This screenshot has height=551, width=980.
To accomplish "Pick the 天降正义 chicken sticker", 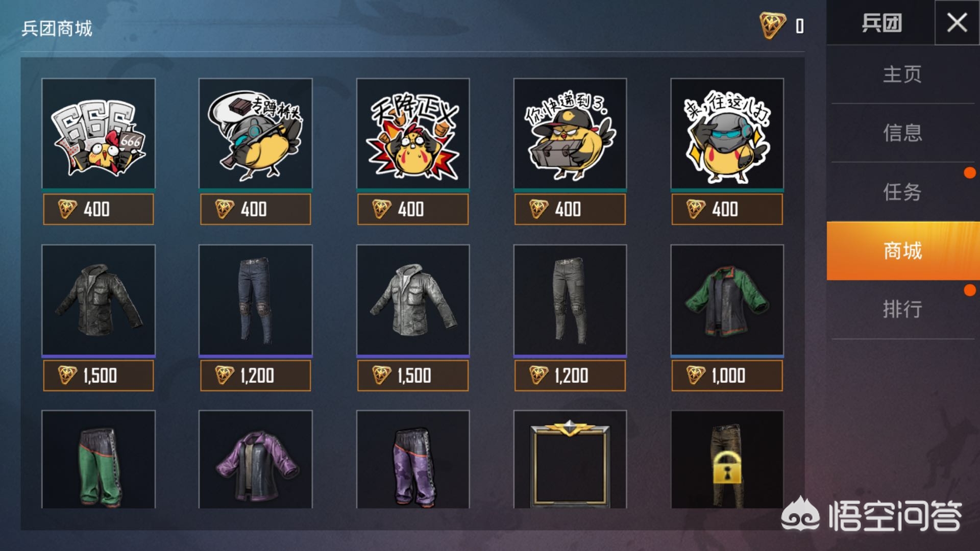I will 413,134.
